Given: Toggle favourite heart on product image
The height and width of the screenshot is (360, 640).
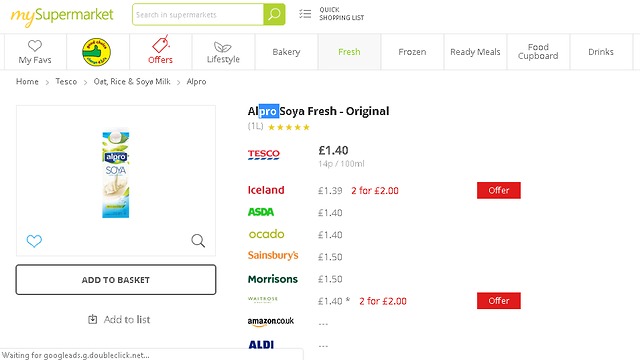Looking at the screenshot, I should (x=34, y=241).
